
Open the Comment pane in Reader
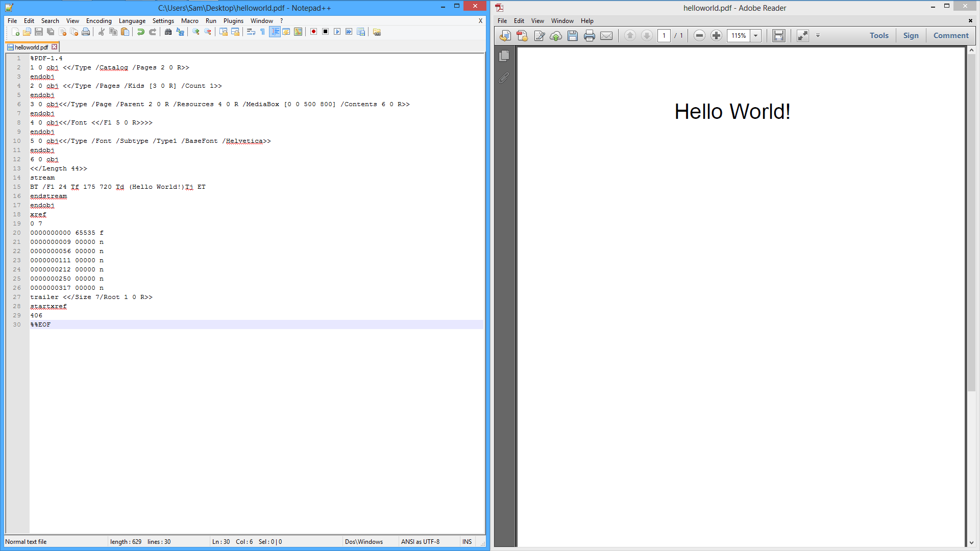pos(950,36)
